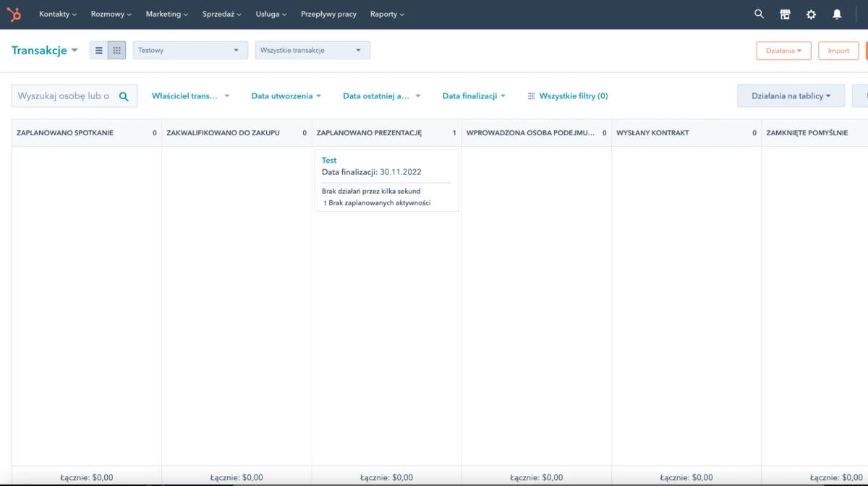
Task: Open Działania na tablicy dropdown
Action: [x=791, y=95]
